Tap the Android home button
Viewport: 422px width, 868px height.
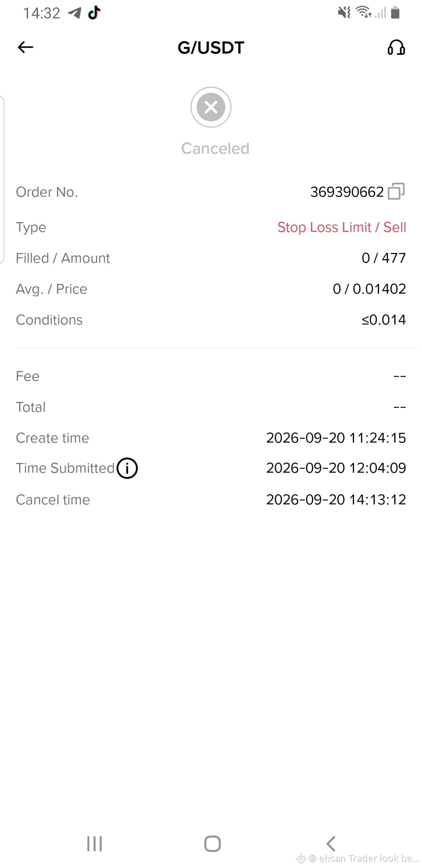coord(213,843)
